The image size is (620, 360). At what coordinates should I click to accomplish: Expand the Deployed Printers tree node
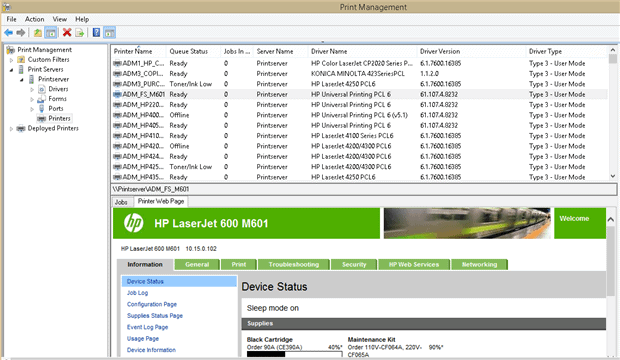pos(11,129)
